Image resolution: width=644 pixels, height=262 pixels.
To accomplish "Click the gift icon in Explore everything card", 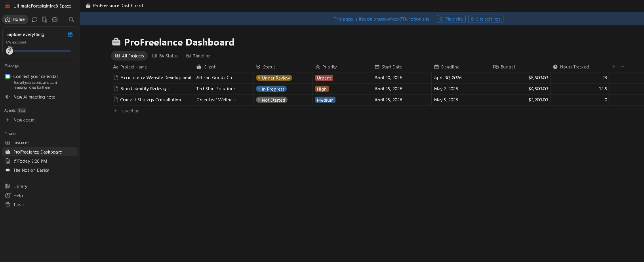I will [70, 34].
